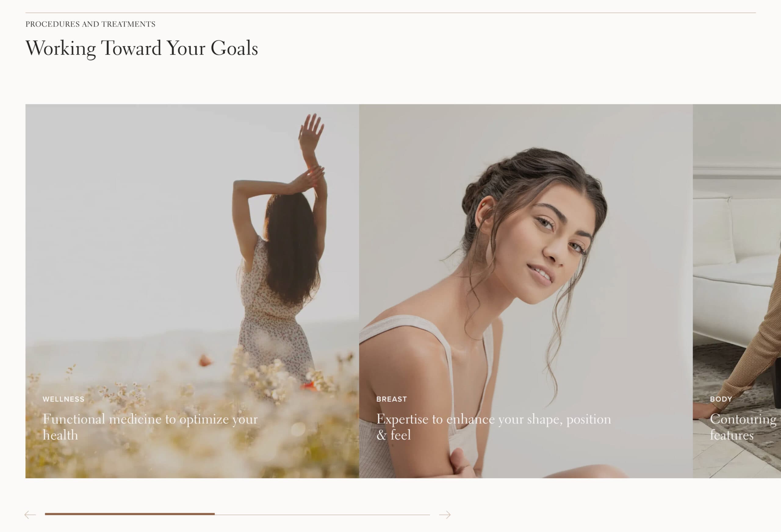781x532 pixels.
Task: Click the 'PROCEDURES AND TREATMENTS' label
Action: click(90, 24)
